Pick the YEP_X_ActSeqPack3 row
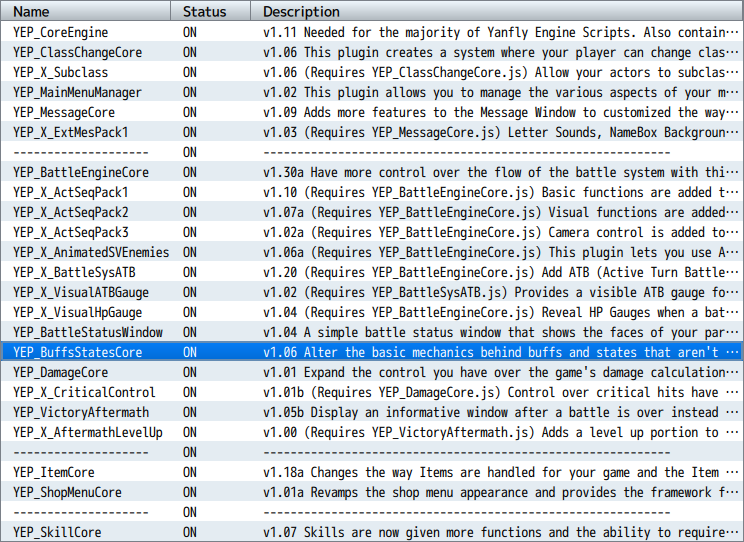 click(372, 232)
